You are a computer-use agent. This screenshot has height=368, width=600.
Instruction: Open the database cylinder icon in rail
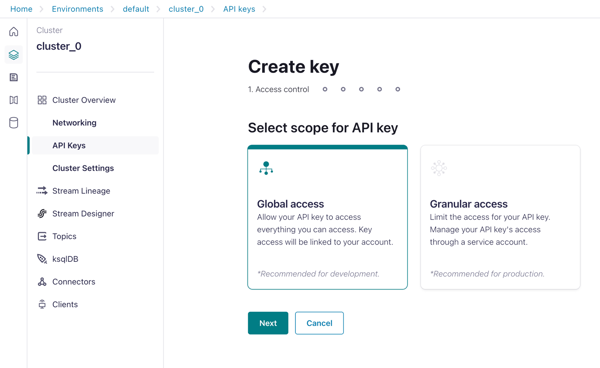point(14,123)
